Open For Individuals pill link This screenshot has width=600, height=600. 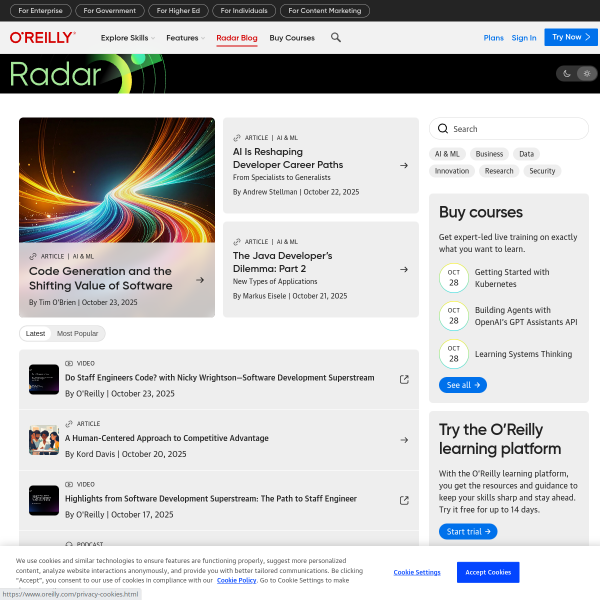(x=244, y=11)
